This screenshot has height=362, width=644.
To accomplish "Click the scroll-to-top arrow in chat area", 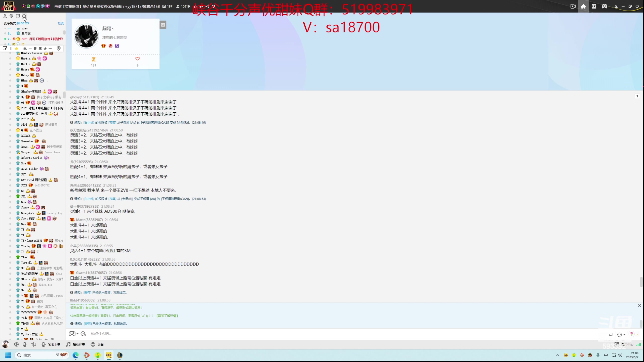I will click(x=637, y=96).
